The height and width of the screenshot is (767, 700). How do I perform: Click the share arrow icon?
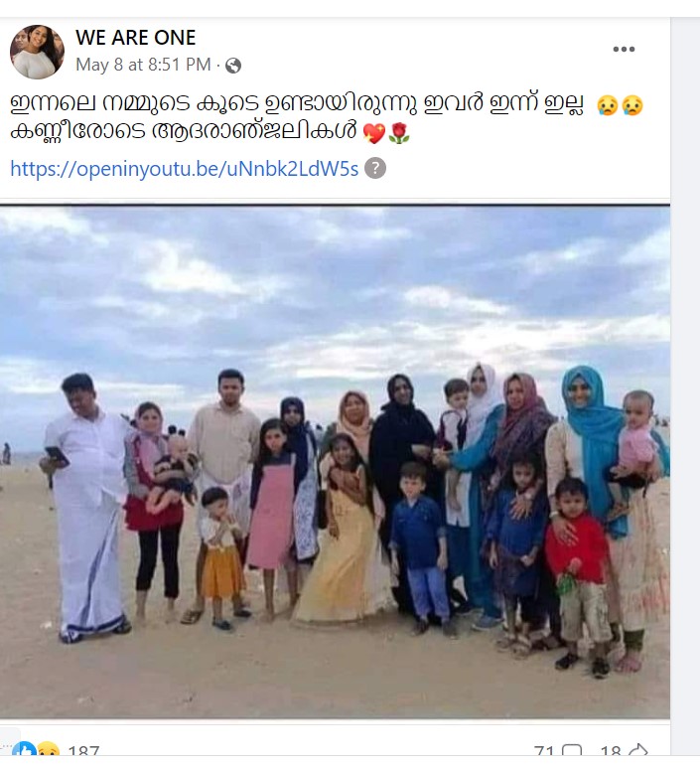(x=638, y=750)
